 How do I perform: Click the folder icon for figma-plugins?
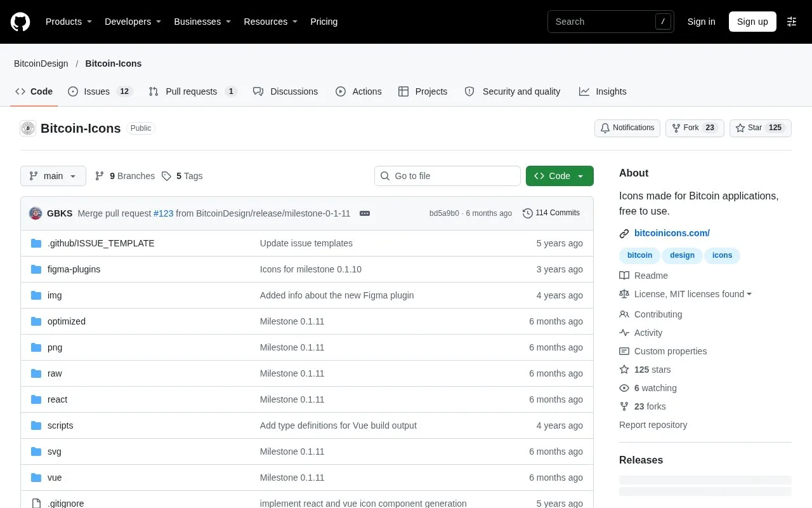pyautogui.click(x=36, y=269)
